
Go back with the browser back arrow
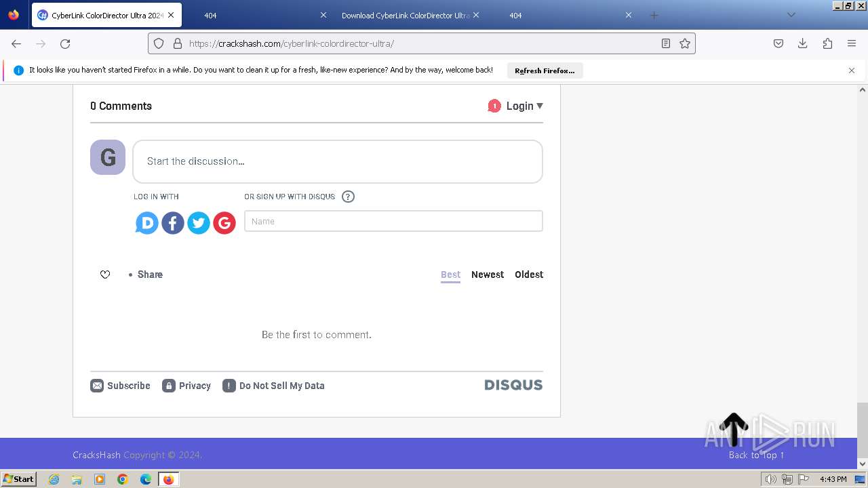[16, 43]
